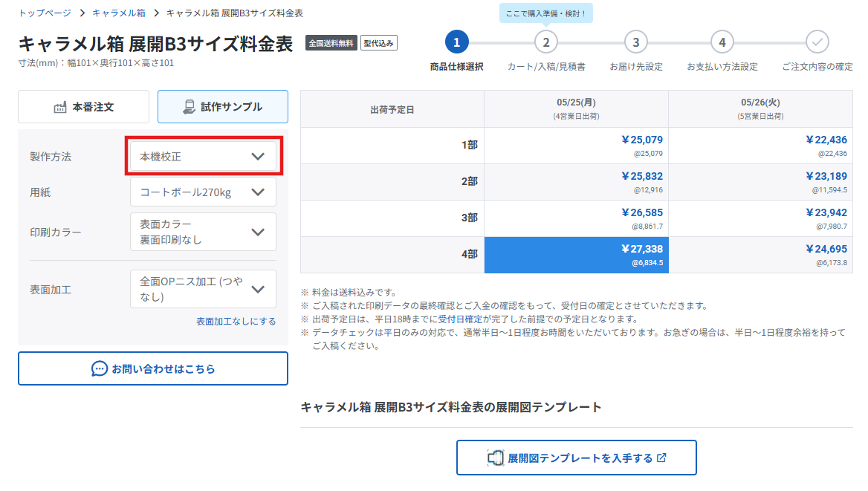Go to トップページ breadcrumb link
Image resolution: width=868 pixels, height=491 pixels.
tap(45, 13)
